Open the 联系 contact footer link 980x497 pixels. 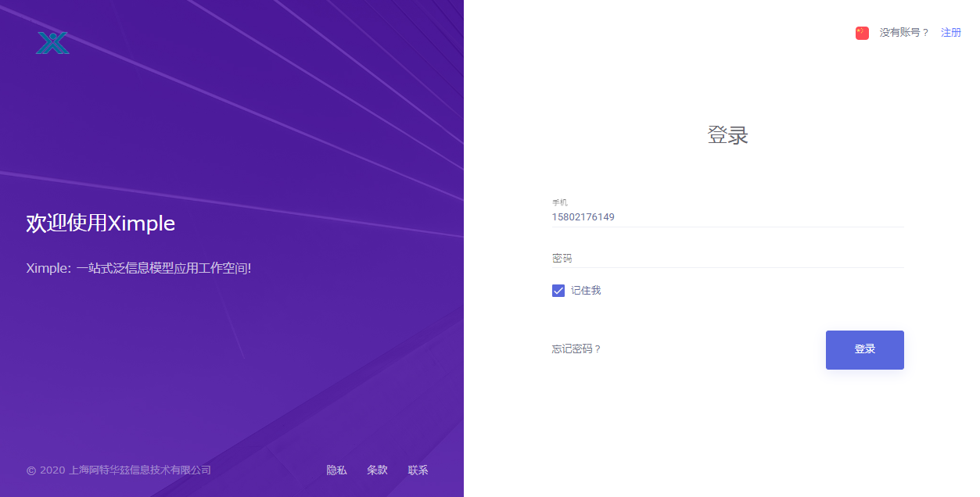click(x=418, y=470)
